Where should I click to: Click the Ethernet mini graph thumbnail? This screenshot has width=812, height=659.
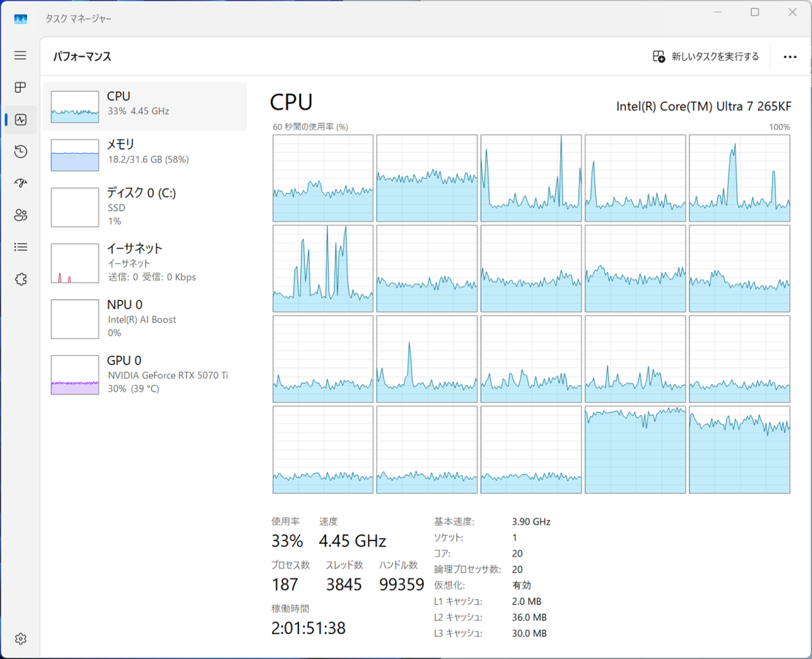[75, 263]
